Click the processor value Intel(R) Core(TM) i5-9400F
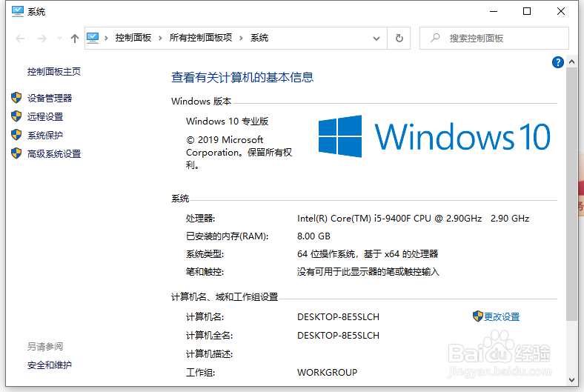The height and width of the screenshot is (392, 584). (413, 219)
